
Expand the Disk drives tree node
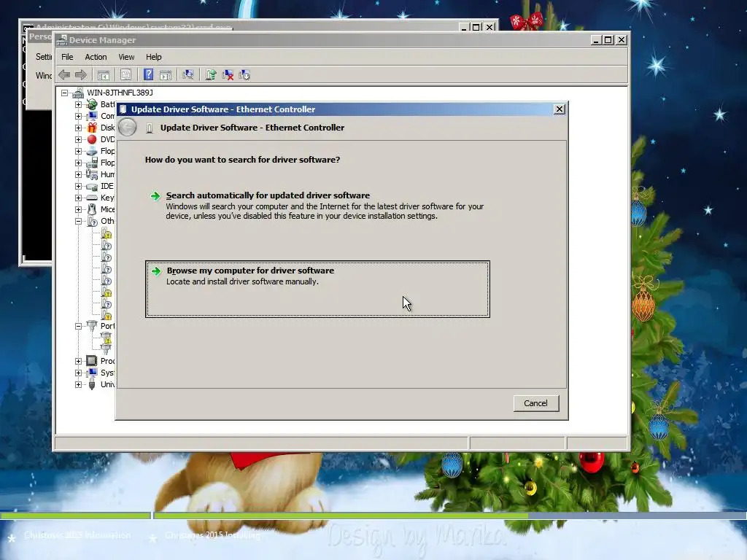pos(78,128)
